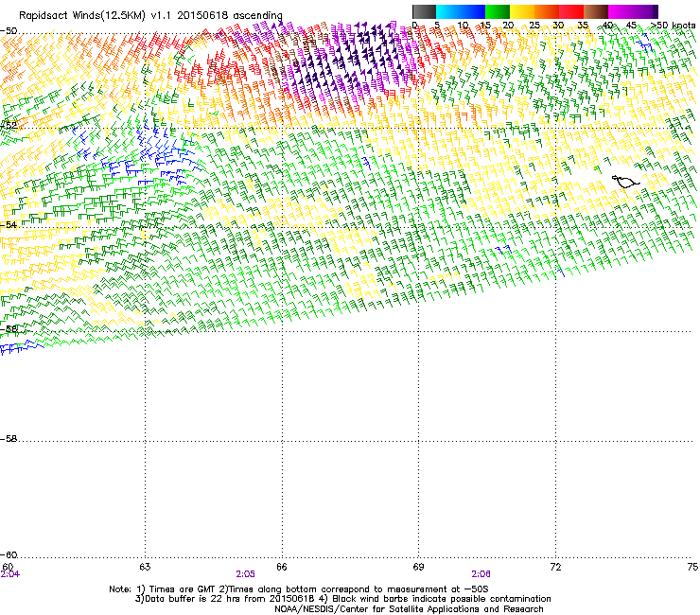
Task: Click the purple 2:04 time label
Action: point(9,574)
